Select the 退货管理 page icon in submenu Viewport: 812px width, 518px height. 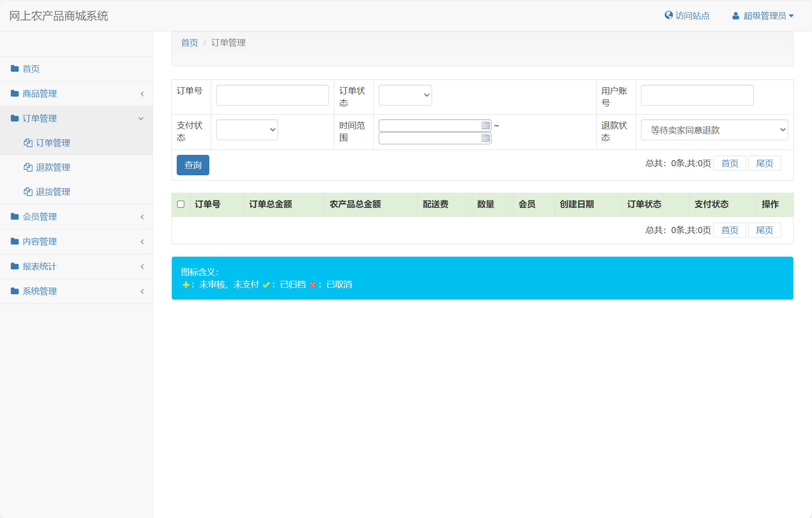coord(28,192)
